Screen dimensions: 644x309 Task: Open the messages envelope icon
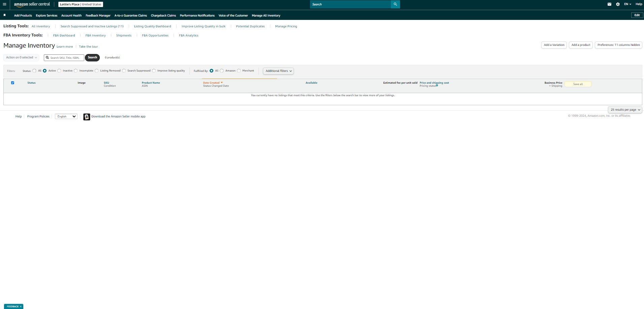pyautogui.click(x=609, y=4)
